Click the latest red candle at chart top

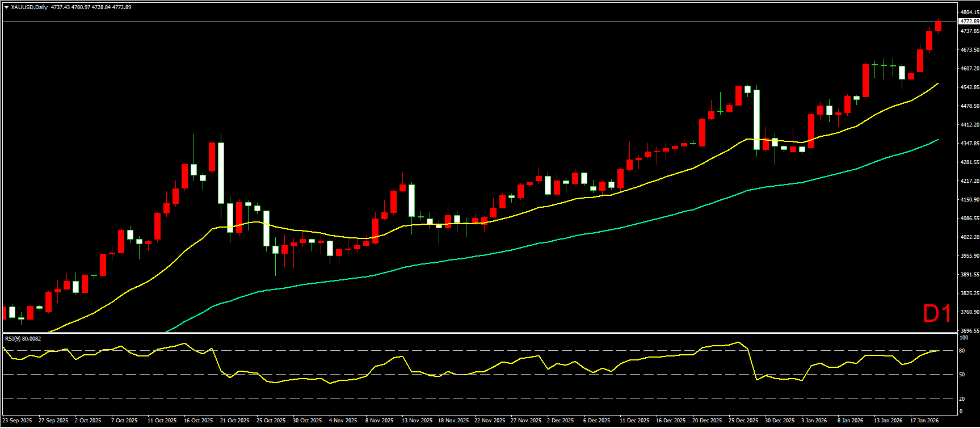pyautogui.click(x=938, y=26)
